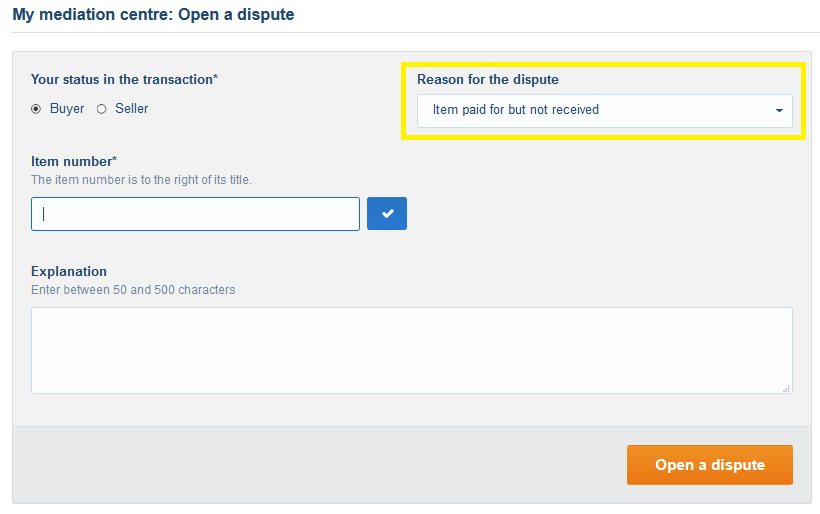Click inside the Explanation text area
The width and height of the screenshot is (820, 514).
[412, 350]
